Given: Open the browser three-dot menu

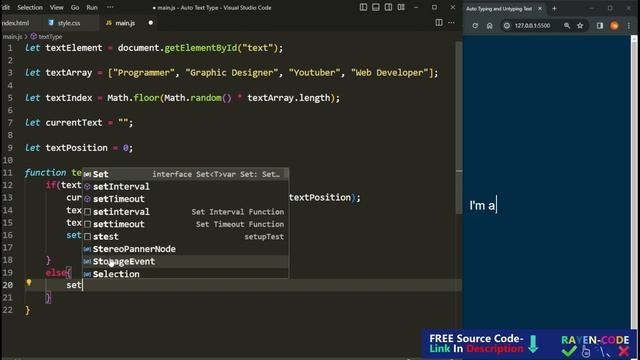Looking at the screenshot, I should coord(629,25).
